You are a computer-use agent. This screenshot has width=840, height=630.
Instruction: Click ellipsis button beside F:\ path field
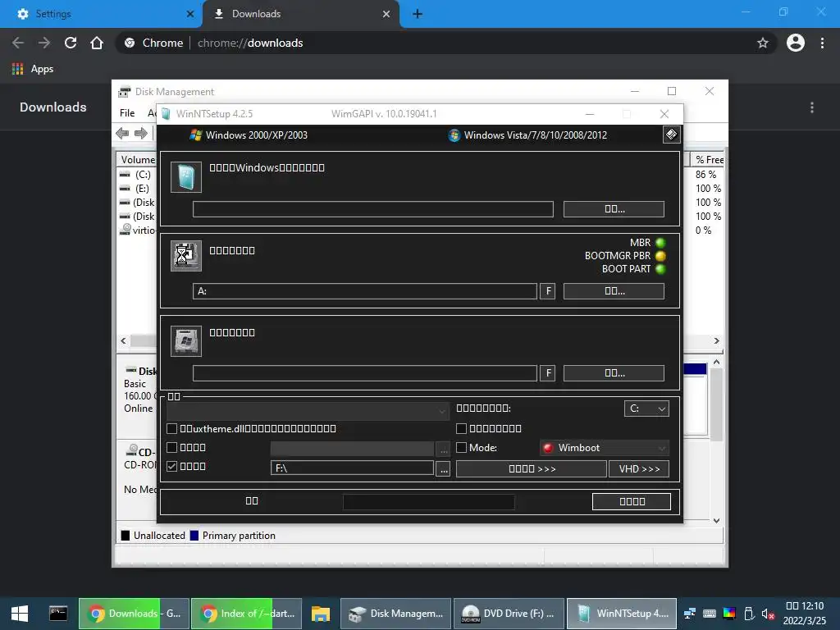pos(443,468)
